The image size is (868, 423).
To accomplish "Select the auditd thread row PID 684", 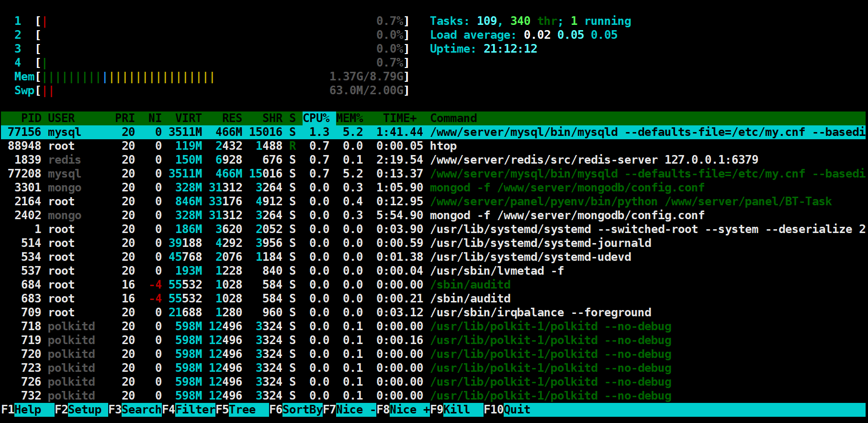I will 433,285.
